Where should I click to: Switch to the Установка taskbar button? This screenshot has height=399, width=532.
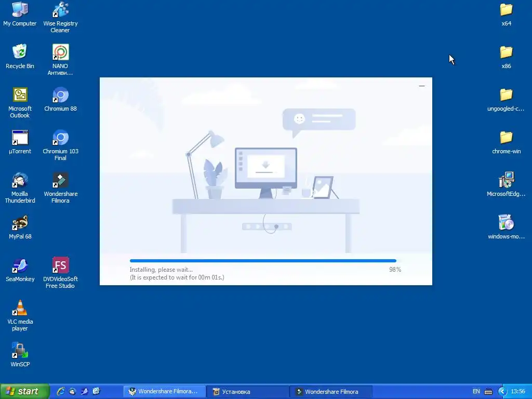pos(248,392)
